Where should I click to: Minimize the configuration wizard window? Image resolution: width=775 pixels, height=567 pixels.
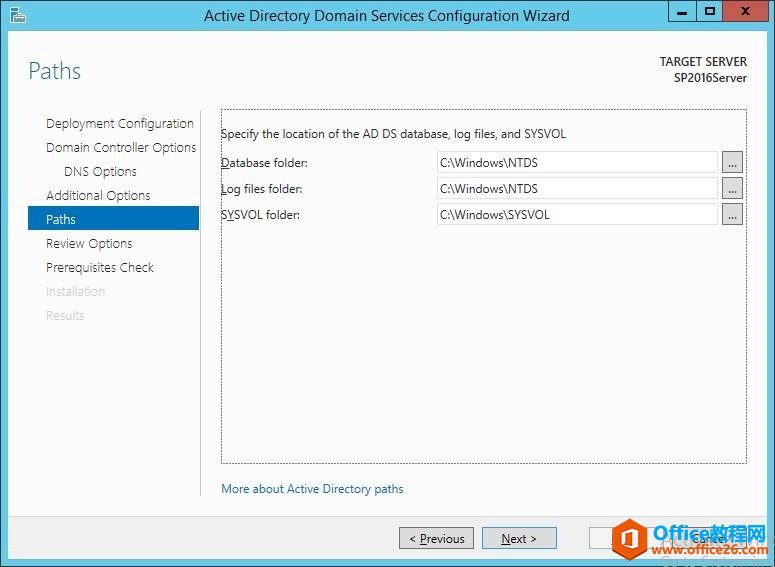pyautogui.click(x=684, y=11)
